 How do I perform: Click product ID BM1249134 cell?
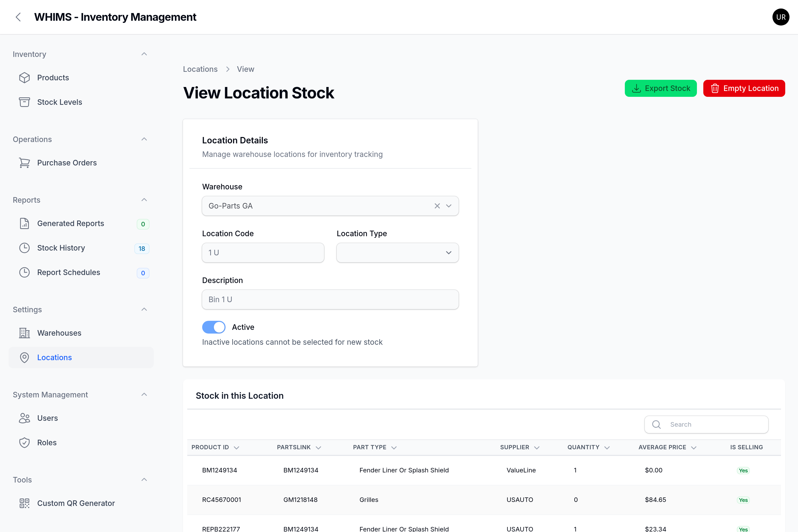(x=219, y=470)
